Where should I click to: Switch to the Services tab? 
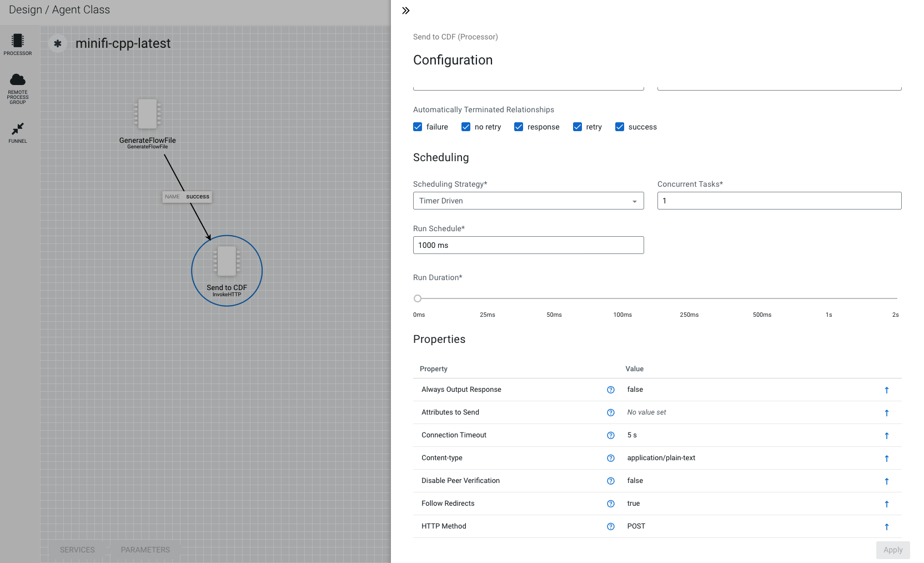point(77,550)
